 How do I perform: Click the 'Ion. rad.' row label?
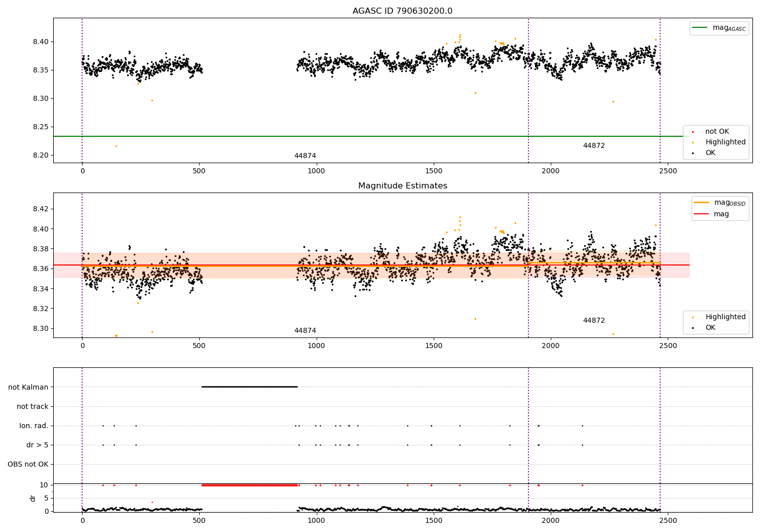point(34,426)
